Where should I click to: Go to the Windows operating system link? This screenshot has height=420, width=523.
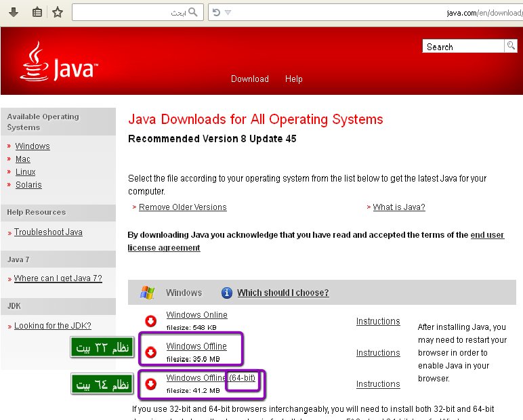coord(33,146)
